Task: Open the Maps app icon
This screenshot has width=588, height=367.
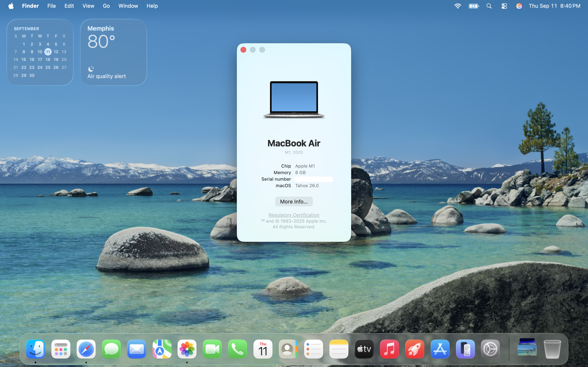Action: pos(162,349)
